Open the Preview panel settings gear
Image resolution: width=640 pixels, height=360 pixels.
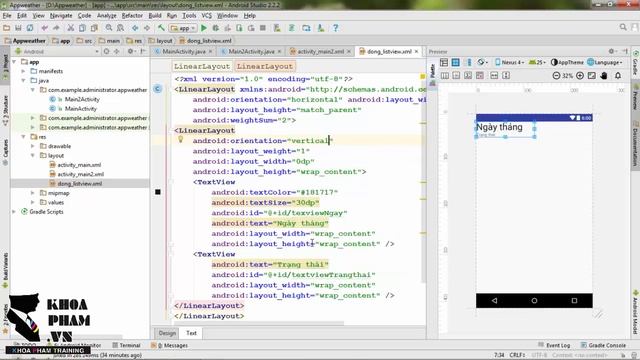(x=611, y=51)
